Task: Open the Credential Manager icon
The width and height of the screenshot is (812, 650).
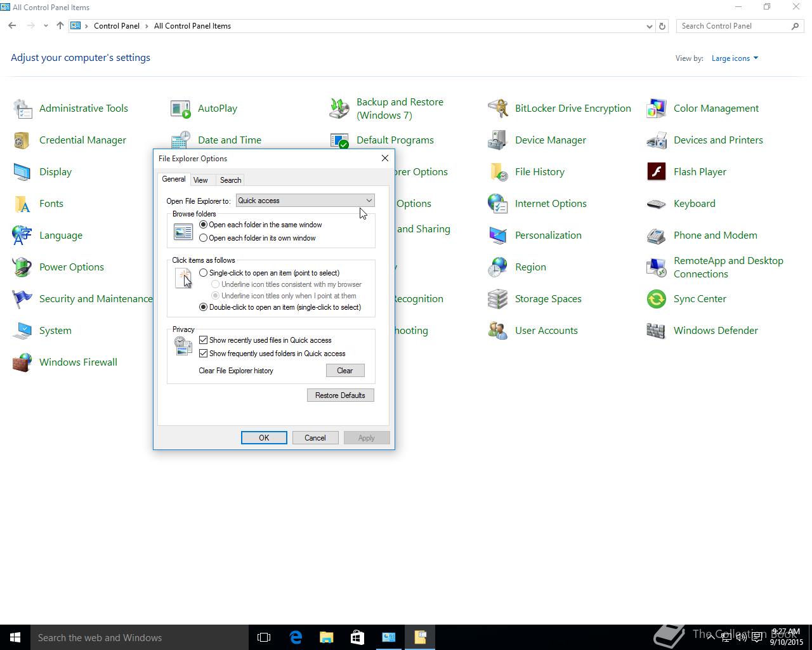Action: [x=23, y=140]
